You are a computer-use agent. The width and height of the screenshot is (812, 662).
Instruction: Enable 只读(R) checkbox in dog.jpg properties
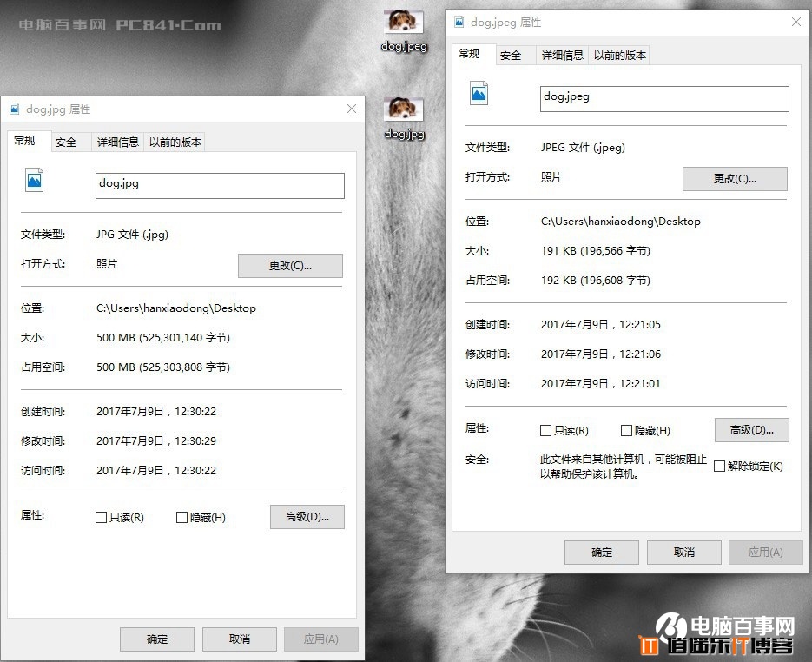(x=101, y=518)
